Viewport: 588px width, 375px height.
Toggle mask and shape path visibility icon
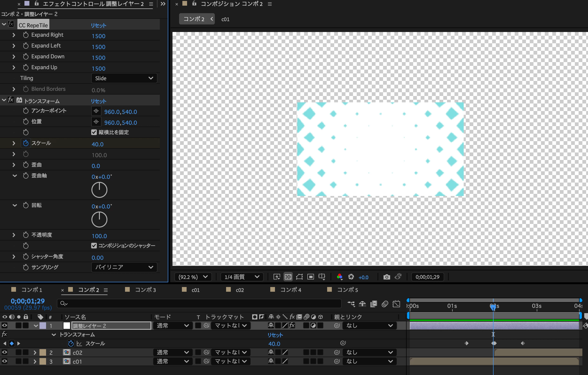(299, 277)
